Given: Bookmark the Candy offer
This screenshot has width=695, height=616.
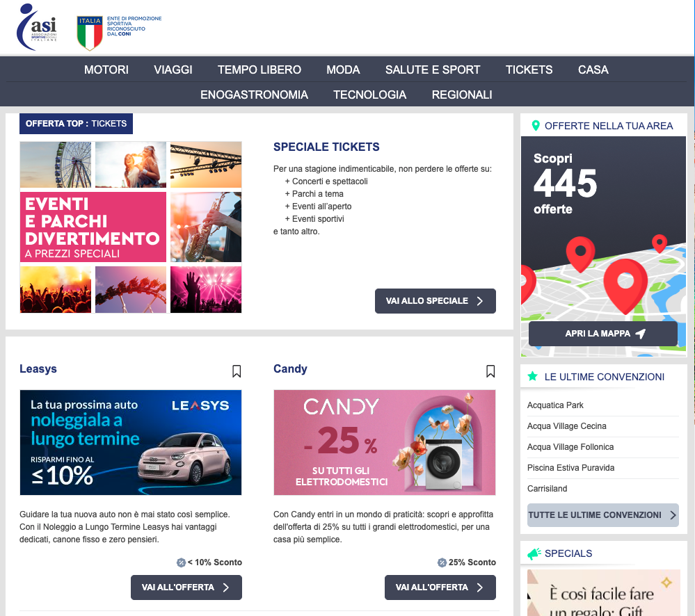Looking at the screenshot, I should point(490,371).
